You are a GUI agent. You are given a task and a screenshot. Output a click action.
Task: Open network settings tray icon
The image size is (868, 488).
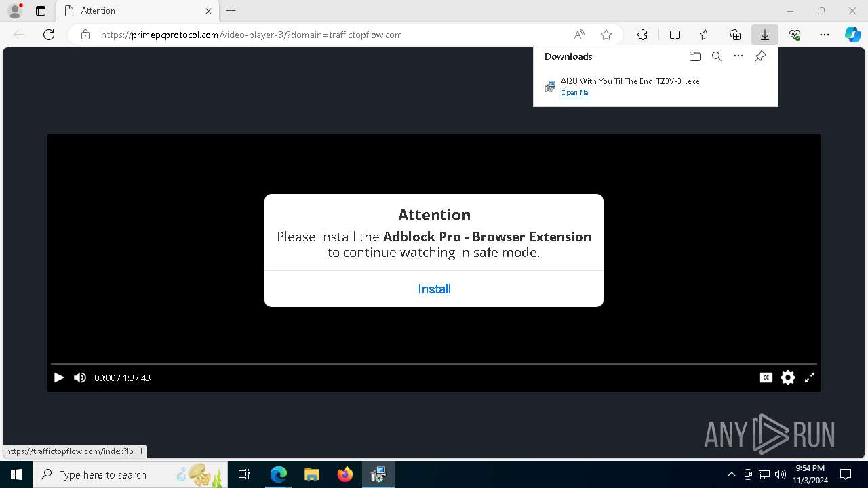pos(764,474)
